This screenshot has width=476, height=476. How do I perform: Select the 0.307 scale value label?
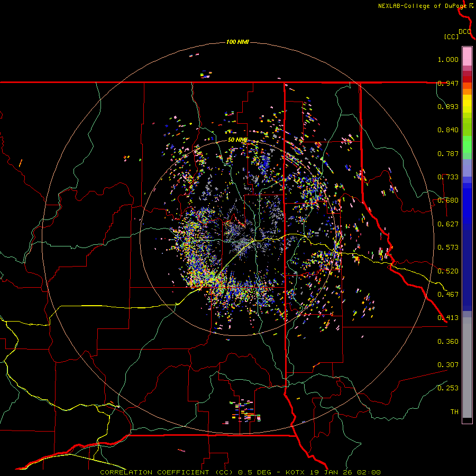click(x=448, y=365)
